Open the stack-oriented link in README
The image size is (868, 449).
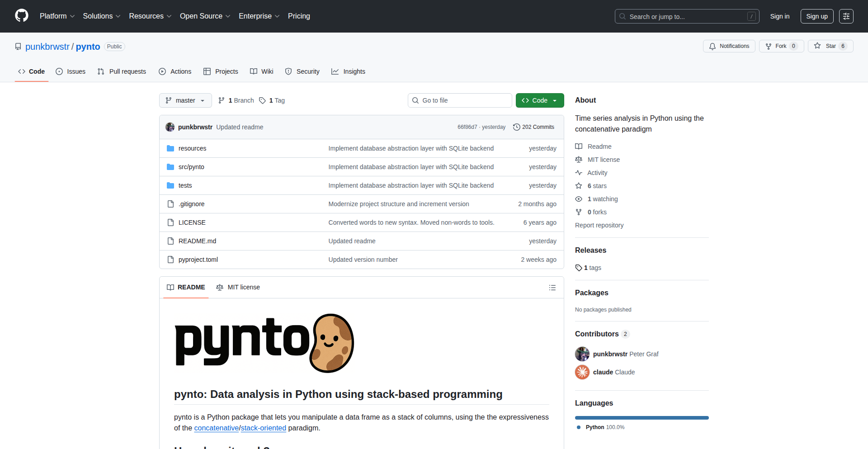[x=264, y=428]
